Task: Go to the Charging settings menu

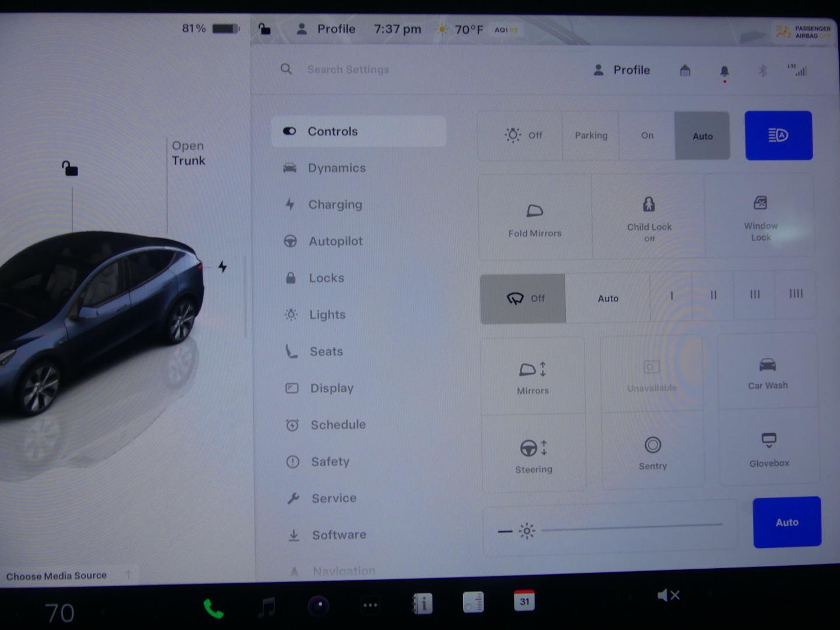Action: coord(335,205)
